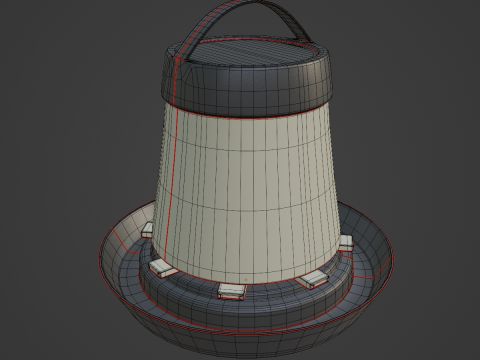Click the dark lid of the feeder
The width and height of the screenshot is (480, 360).
click(x=247, y=78)
